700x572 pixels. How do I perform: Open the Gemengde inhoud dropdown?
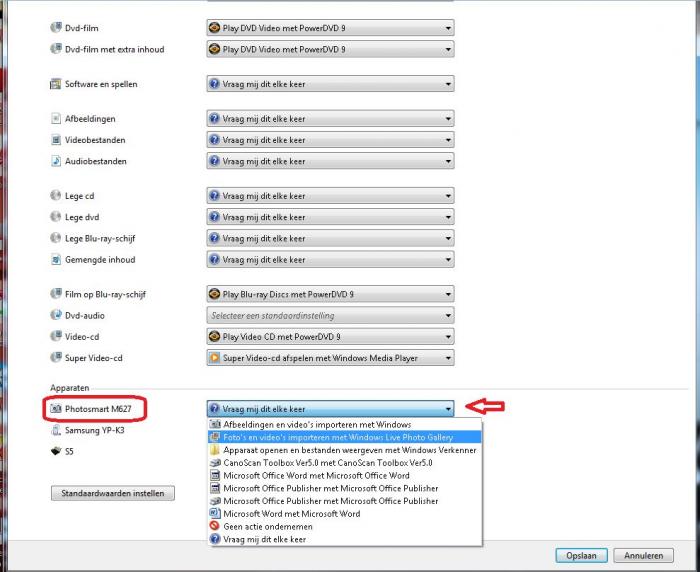(x=330, y=259)
